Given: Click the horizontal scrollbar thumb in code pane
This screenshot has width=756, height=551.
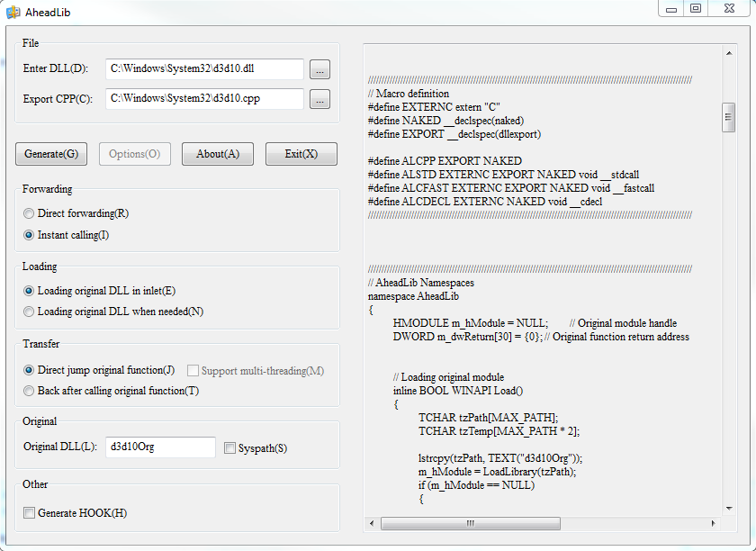Looking at the screenshot, I should coord(471,523).
